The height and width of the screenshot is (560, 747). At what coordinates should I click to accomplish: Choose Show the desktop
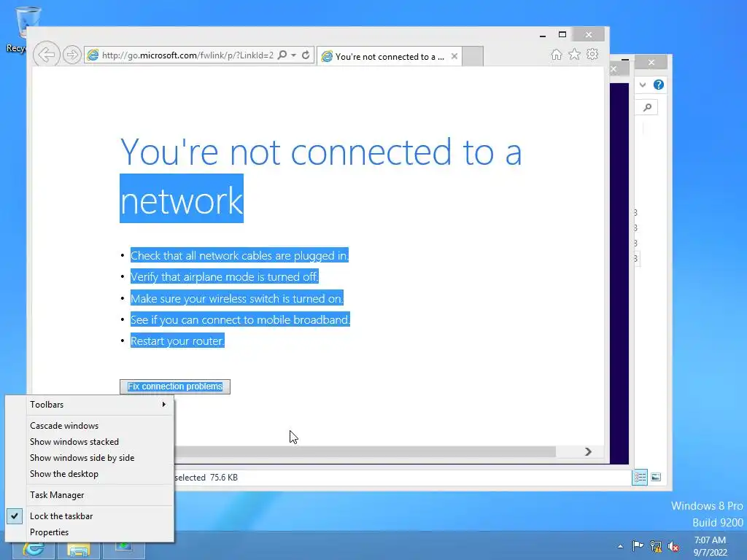pyautogui.click(x=64, y=474)
